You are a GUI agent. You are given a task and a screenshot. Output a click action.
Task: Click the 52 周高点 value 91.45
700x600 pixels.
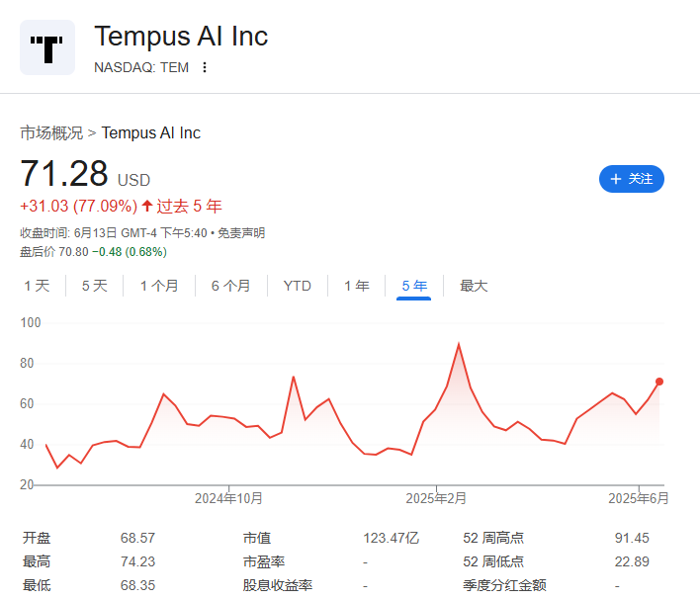[x=632, y=538]
